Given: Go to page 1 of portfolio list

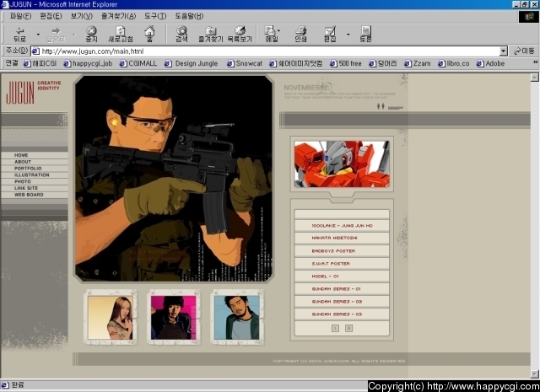Looking at the screenshot, I should point(335,328).
